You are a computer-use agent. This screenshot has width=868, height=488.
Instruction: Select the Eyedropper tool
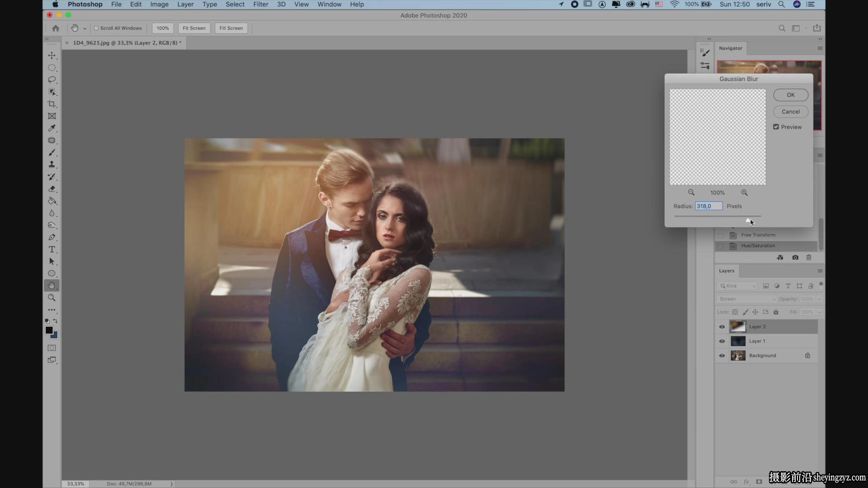tap(52, 128)
